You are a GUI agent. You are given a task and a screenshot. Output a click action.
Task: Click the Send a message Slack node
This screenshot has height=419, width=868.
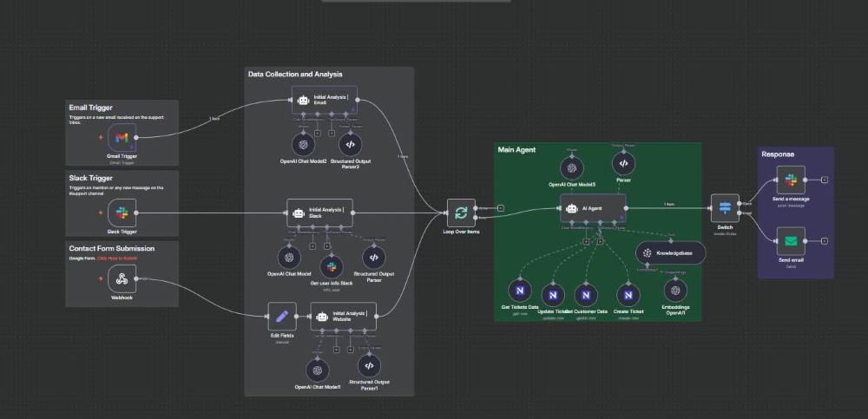(x=791, y=180)
